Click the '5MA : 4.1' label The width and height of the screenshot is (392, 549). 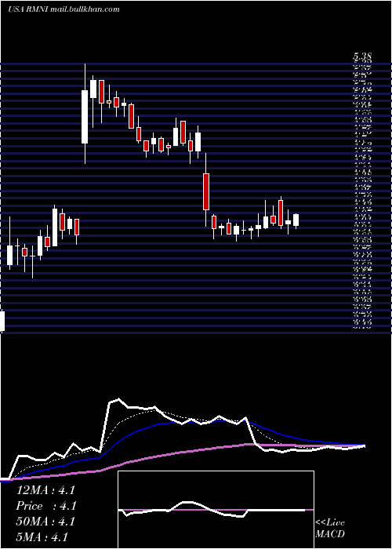coord(42,537)
